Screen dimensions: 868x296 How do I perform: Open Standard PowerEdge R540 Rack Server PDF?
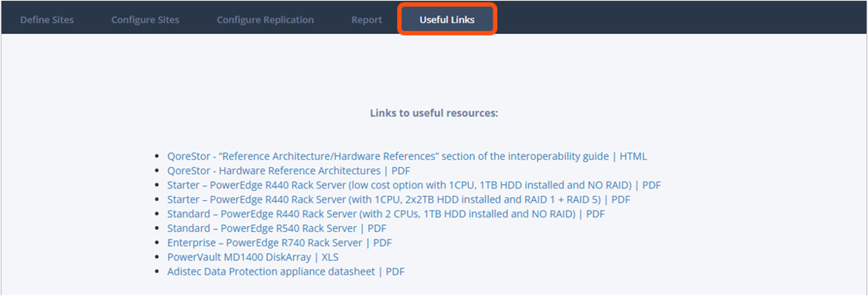277,228
